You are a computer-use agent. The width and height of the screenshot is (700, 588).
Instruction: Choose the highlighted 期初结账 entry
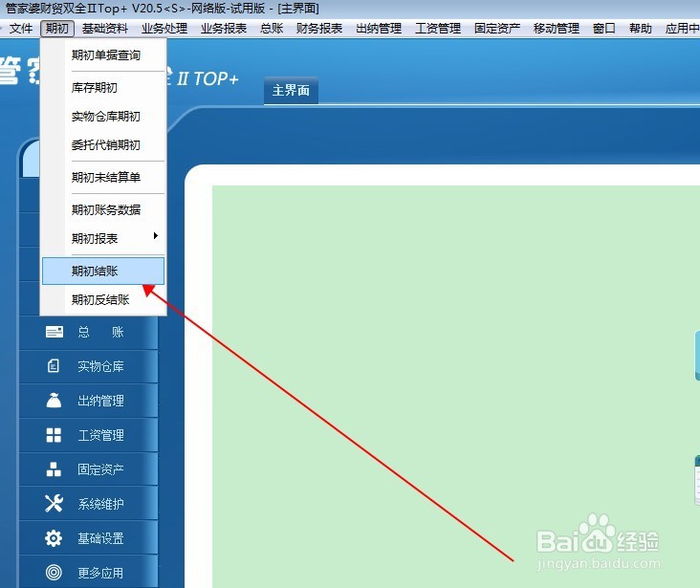(x=103, y=271)
